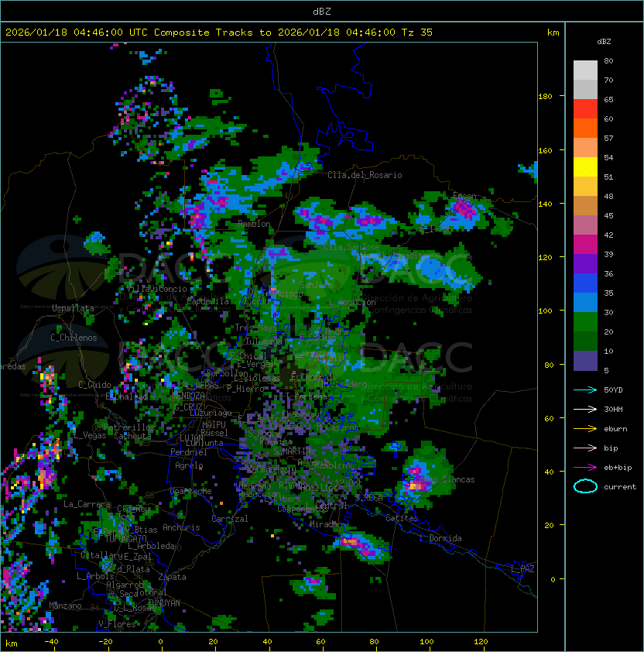Click the '50YD' legend label
Screen dimensions: 644x652
pyautogui.click(x=613, y=389)
